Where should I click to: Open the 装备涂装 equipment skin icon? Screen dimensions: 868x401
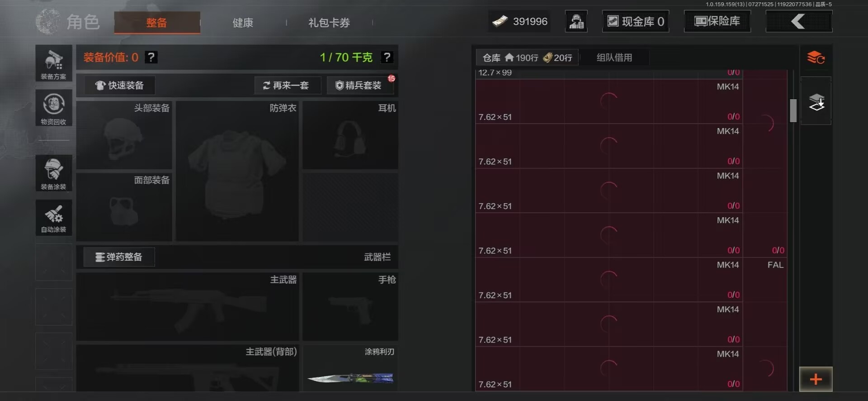pyautogui.click(x=54, y=173)
